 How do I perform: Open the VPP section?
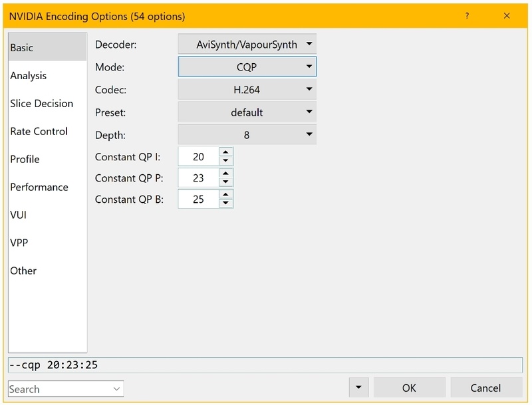click(x=19, y=243)
